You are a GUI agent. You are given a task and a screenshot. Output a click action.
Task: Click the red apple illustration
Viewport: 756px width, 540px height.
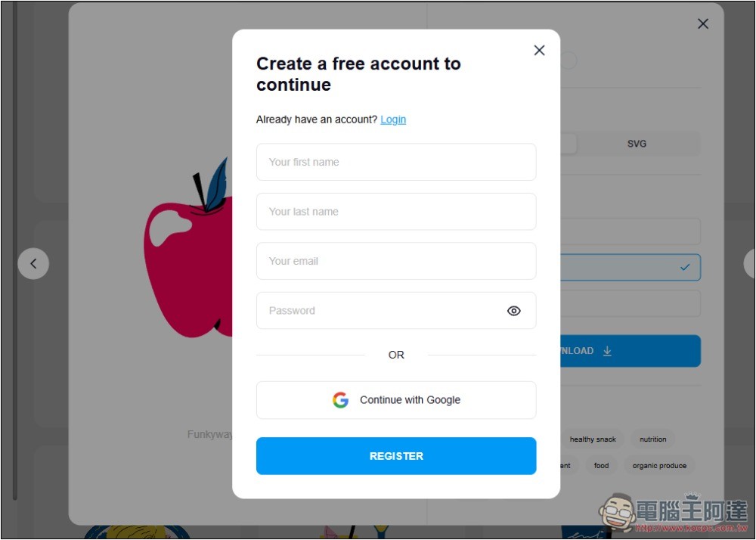(188, 251)
